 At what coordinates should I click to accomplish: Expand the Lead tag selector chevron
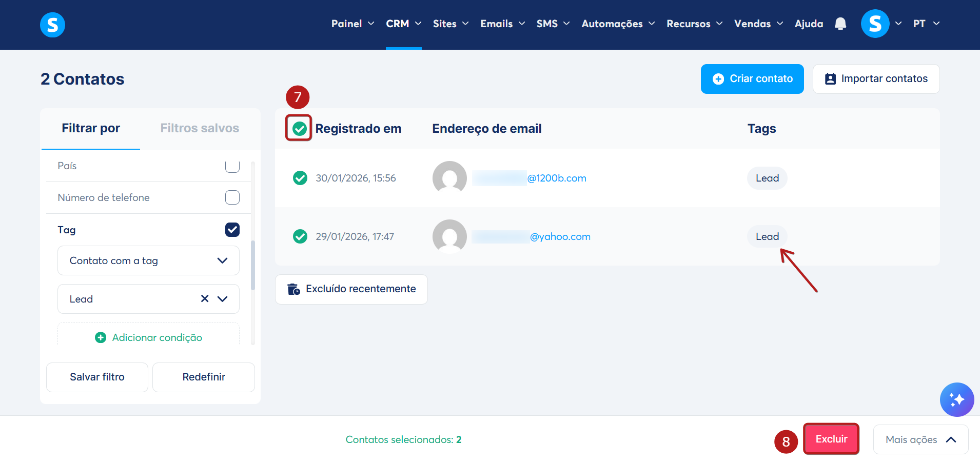pos(222,299)
